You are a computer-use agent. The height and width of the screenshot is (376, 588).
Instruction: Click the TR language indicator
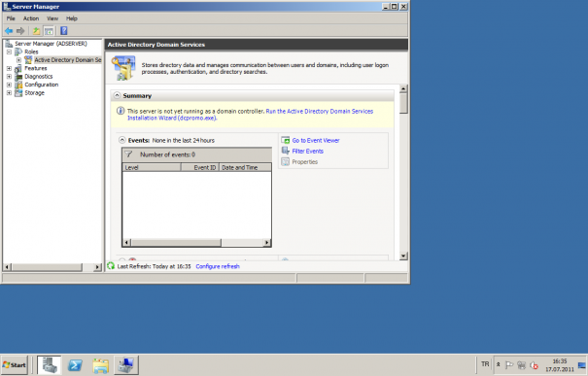485,364
